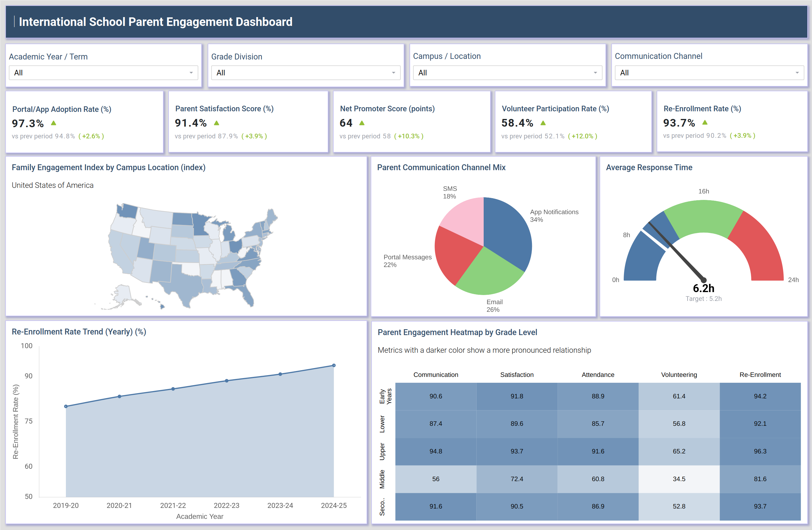This screenshot has width=812, height=530.
Task: Click the United States of America map label
Action: click(x=53, y=185)
